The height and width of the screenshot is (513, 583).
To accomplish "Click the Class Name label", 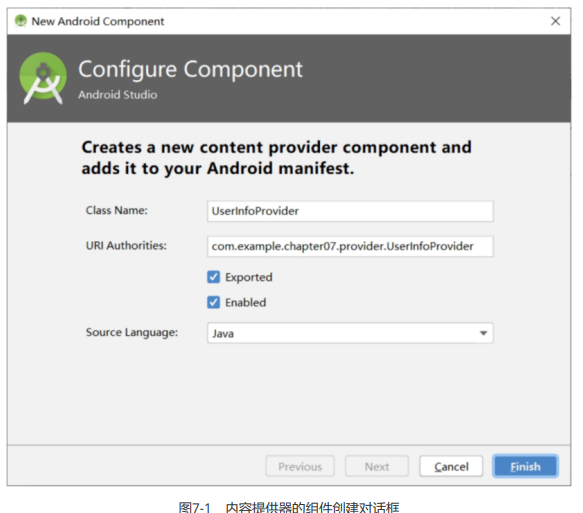I will coord(117,210).
